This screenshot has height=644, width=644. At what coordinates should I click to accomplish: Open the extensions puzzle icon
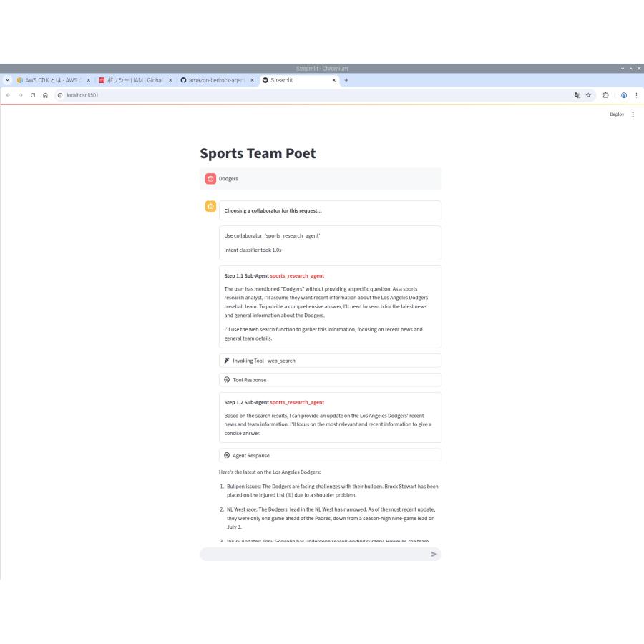[605, 94]
